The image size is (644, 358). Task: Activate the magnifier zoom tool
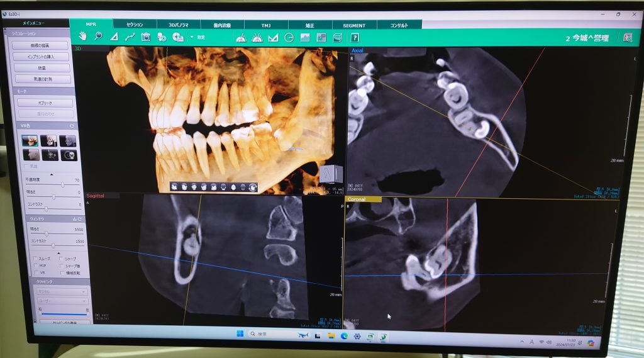pos(98,36)
